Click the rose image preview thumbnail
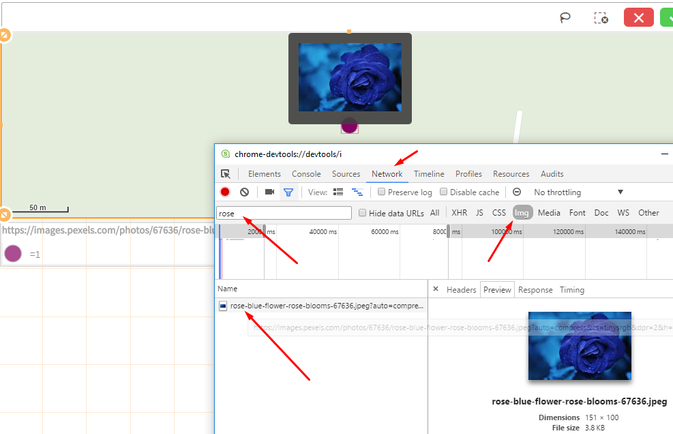 [580, 346]
